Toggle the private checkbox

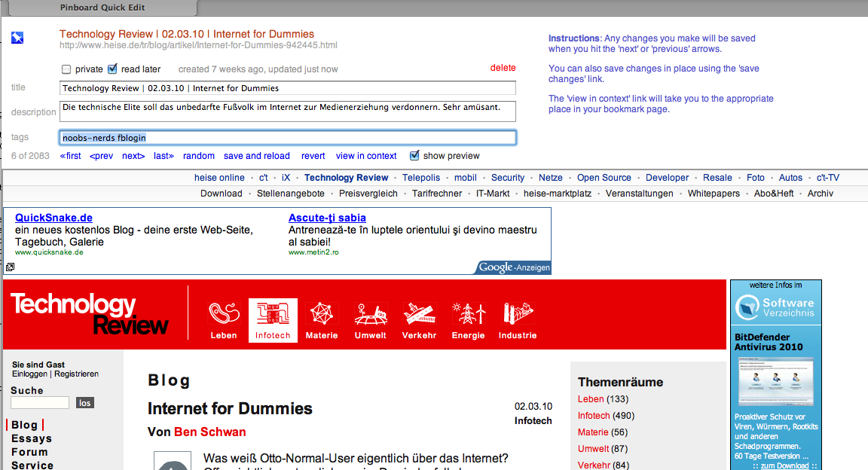click(66, 69)
